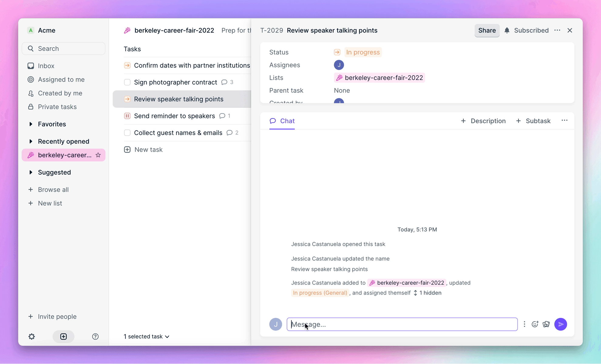Open Confirm dates with partner institutions task
The width and height of the screenshot is (601, 364).
click(192, 65)
